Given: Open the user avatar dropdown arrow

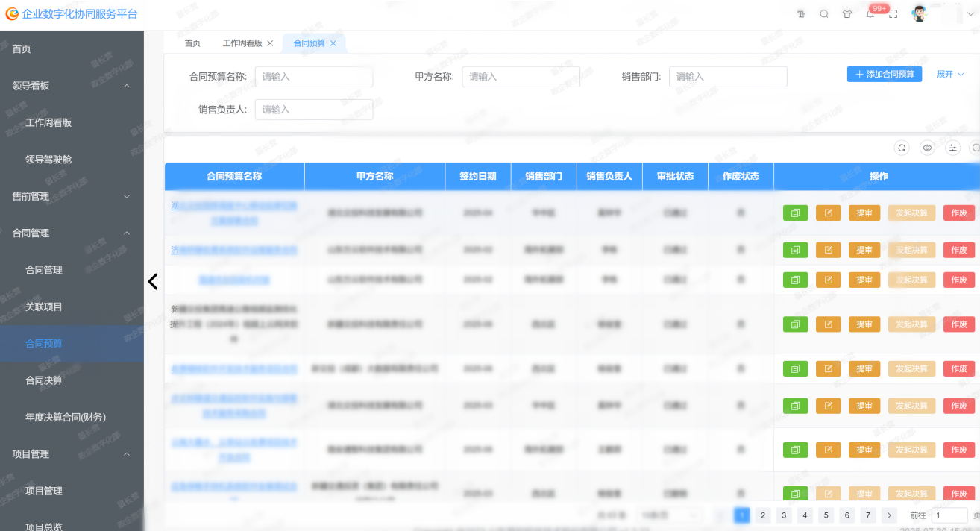Looking at the screenshot, I should tap(970, 14).
